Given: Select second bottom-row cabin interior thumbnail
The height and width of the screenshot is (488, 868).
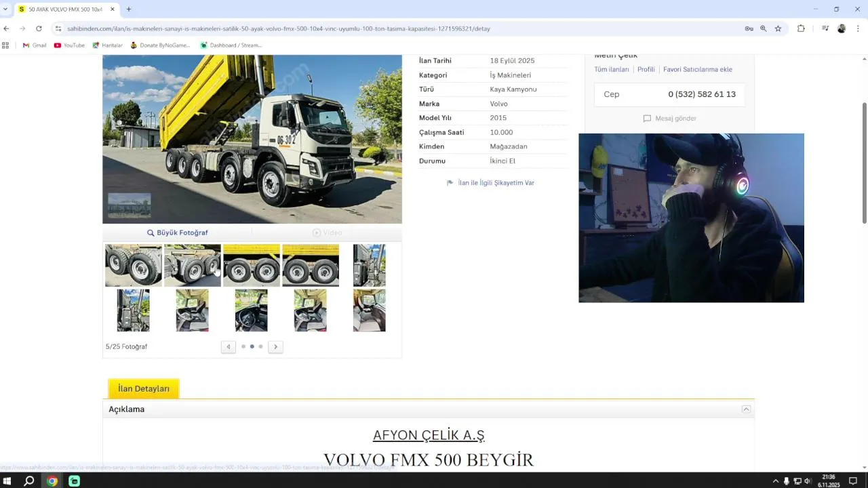Looking at the screenshot, I should pos(193,310).
